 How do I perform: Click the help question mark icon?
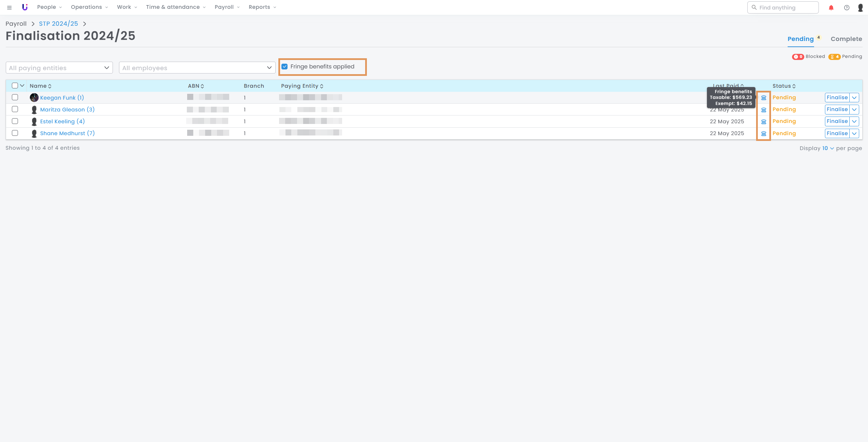coord(847,7)
